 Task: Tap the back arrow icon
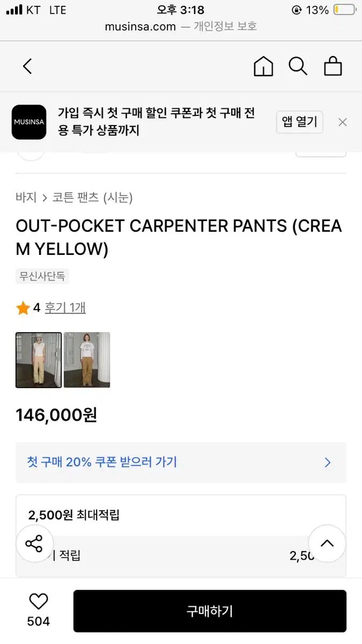coord(27,67)
